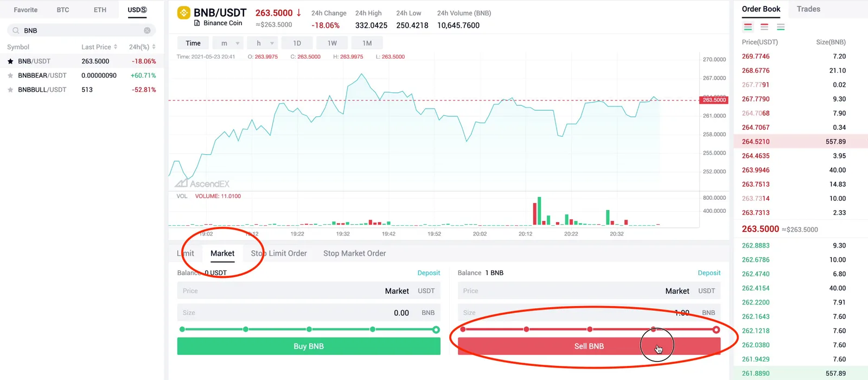Screen dimensions: 868x380
Task: Set chart interval to 1D
Action: [297, 43]
